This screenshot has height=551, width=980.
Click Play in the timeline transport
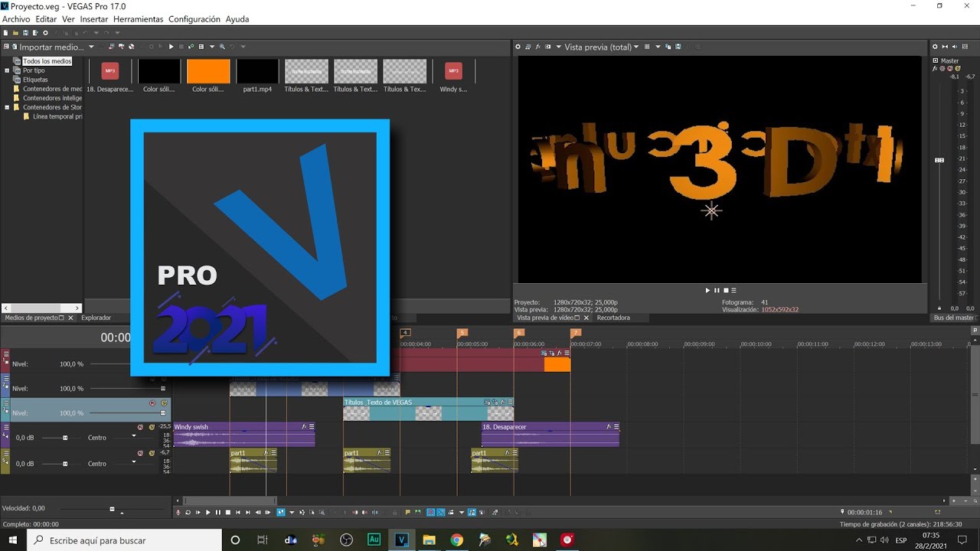(x=207, y=512)
